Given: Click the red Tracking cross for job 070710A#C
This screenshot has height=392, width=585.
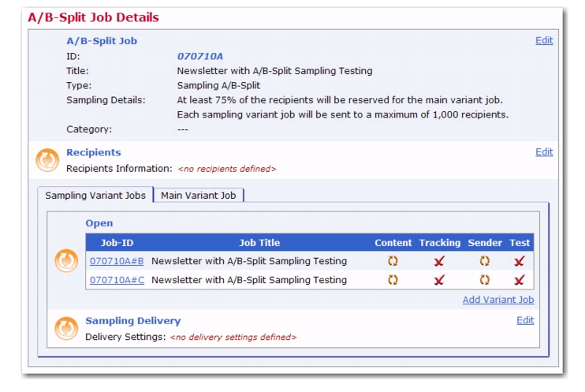Looking at the screenshot, I should (439, 280).
